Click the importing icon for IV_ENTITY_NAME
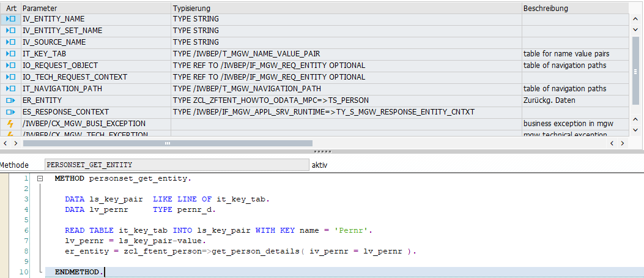Screen dimensions: 644x278 10,19
